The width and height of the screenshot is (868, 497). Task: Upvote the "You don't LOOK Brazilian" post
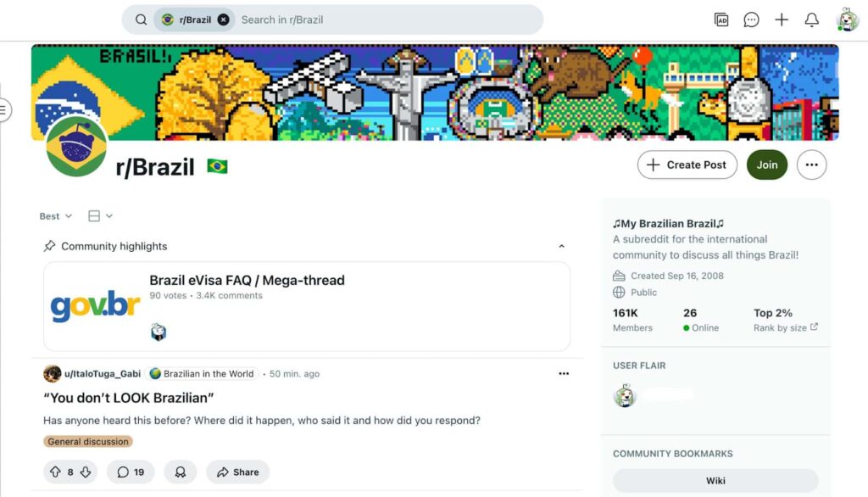pos(55,472)
